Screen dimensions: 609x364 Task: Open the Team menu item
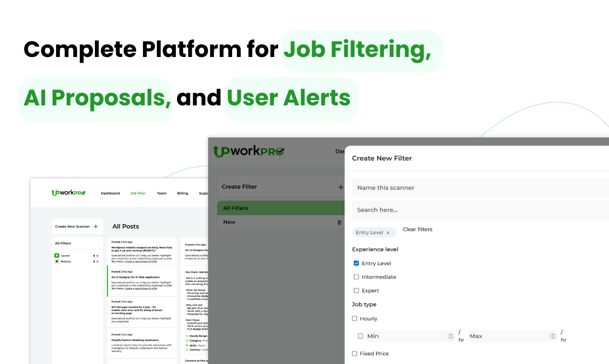click(x=162, y=193)
